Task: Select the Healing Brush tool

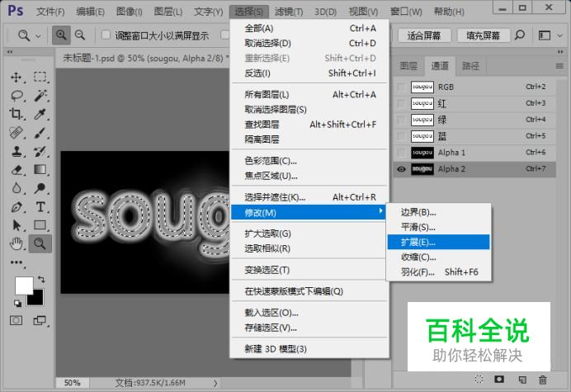Action: [16, 133]
